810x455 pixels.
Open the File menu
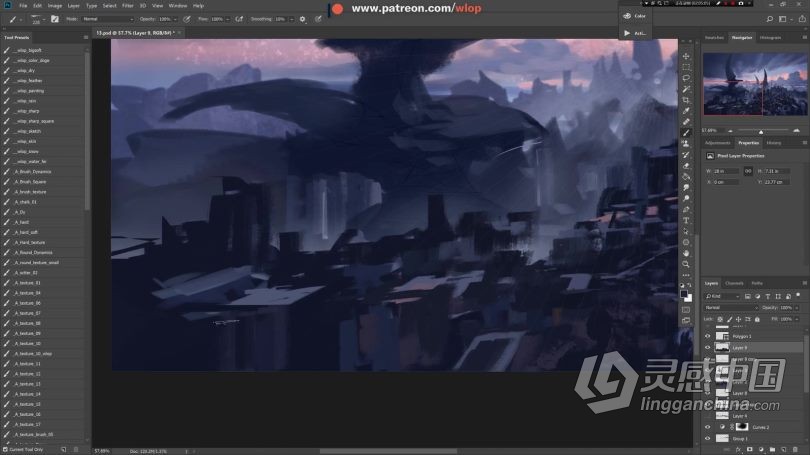tap(23, 6)
